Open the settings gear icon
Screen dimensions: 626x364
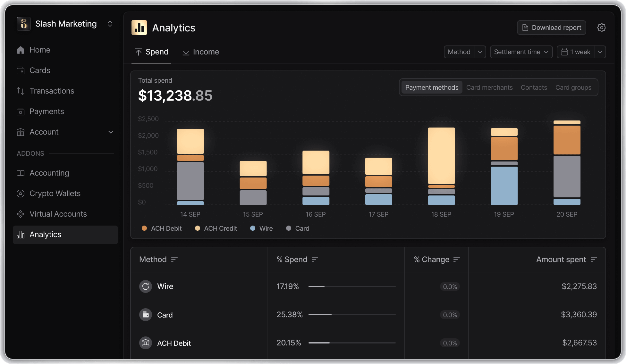coord(601,28)
